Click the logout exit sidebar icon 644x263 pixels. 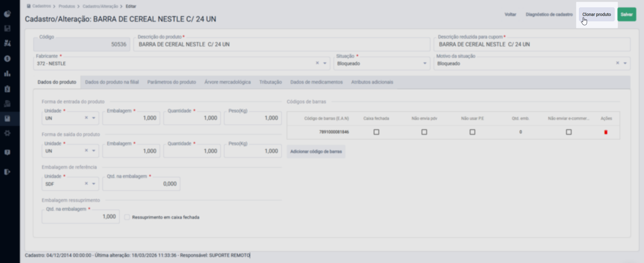(7, 172)
